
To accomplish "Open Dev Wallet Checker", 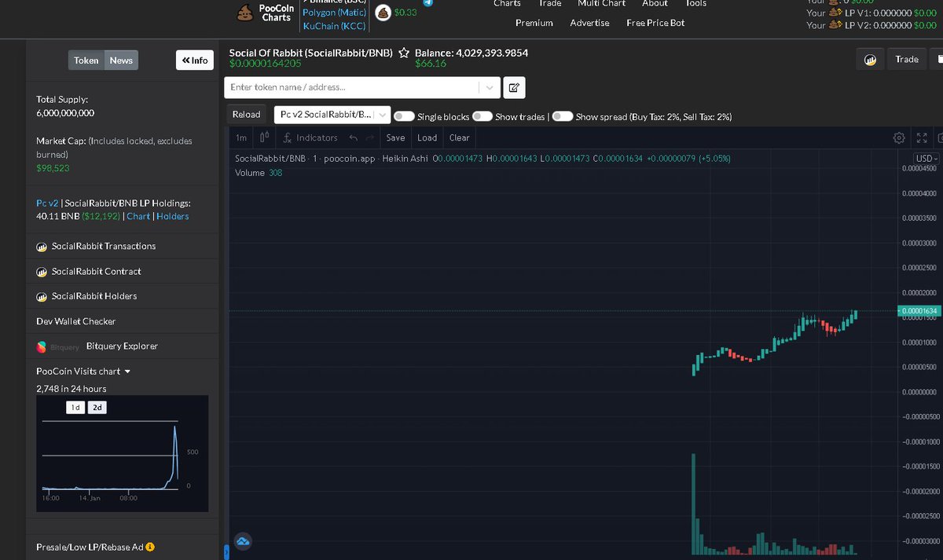I will pyautogui.click(x=75, y=321).
